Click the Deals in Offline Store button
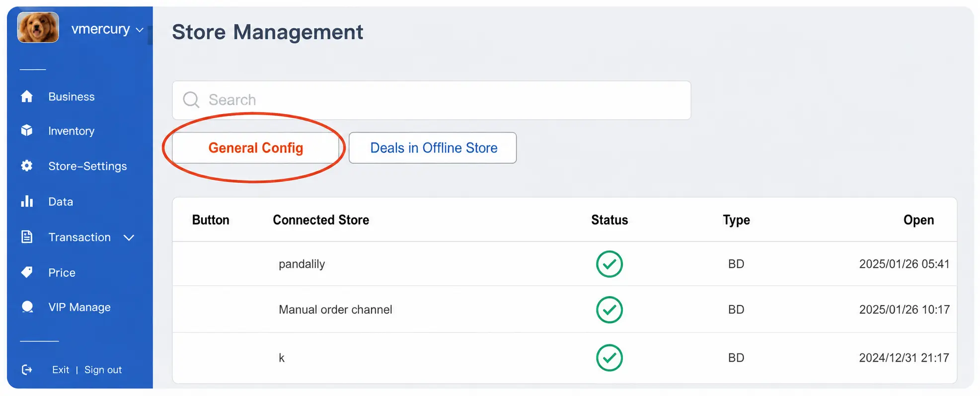Screen dimensions: 980x396 coord(433,148)
